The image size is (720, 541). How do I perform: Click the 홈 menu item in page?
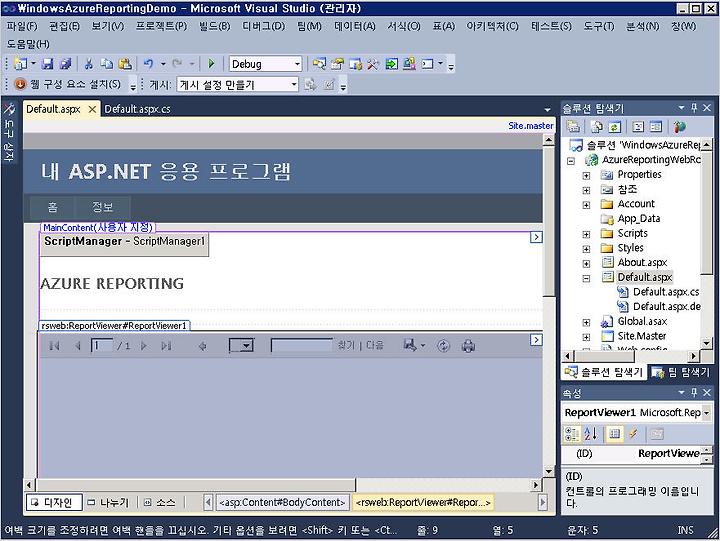click(53, 207)
